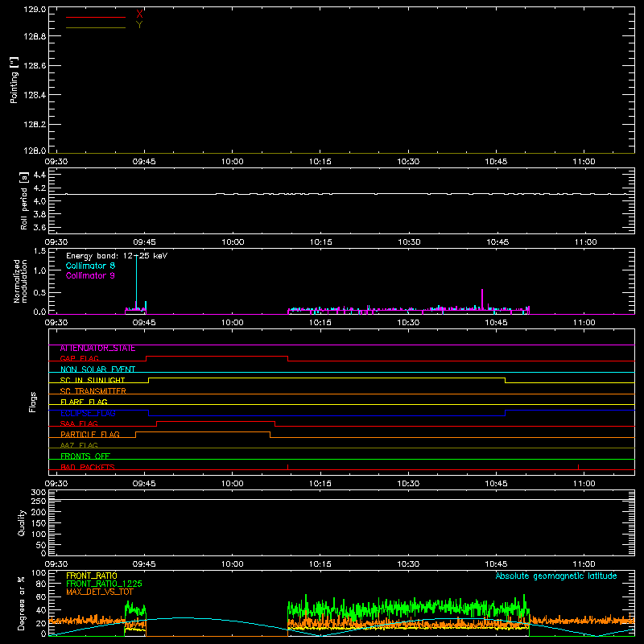Click the 11:00 time label under Quality plot
Screen dimensions: 644x644
pyautogui.click(x=584, y=564)
